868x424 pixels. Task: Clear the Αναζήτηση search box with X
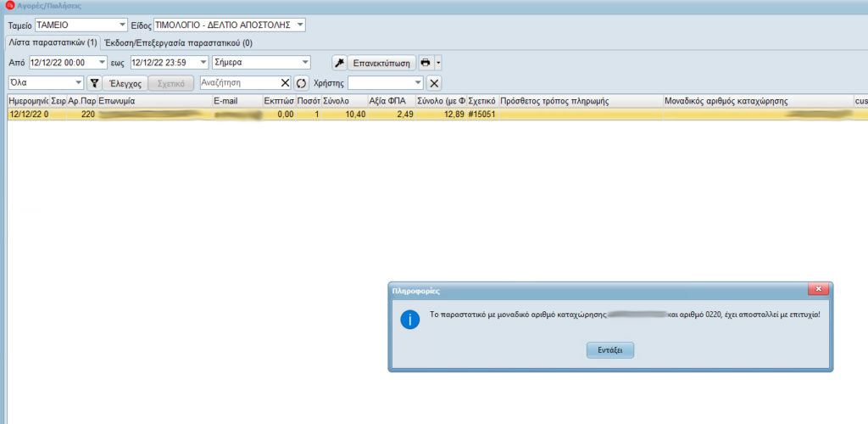click(285, 83)
